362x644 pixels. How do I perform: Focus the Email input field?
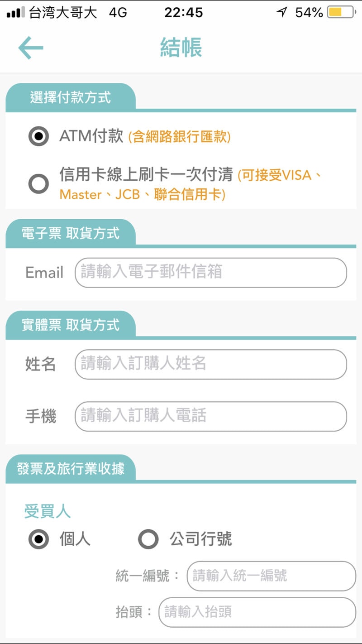pyautogui.click(x=211, y=273)
